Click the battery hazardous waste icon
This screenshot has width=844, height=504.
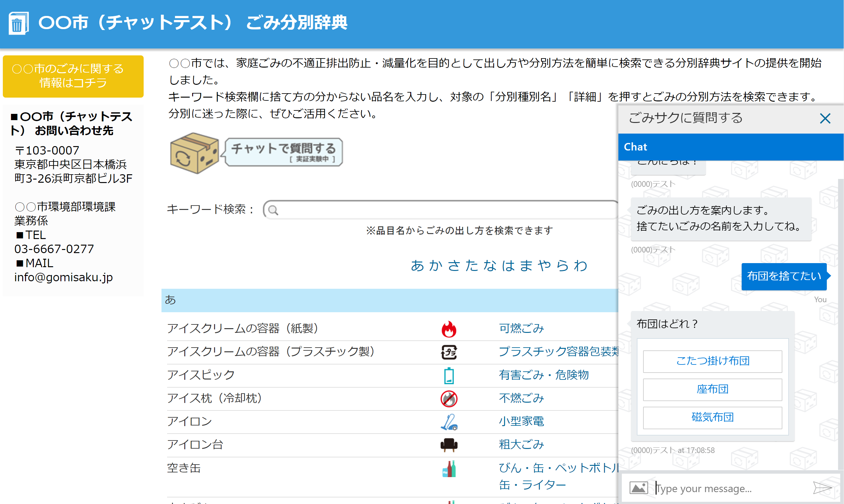449,375
